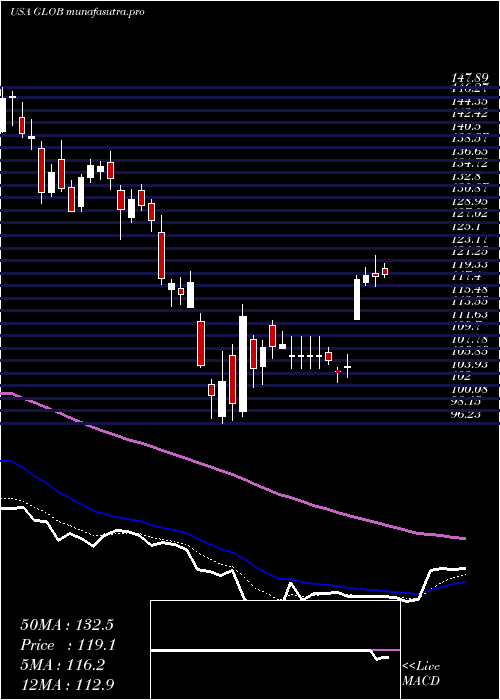Screen dimensions: 500x700
Task: Click the 147.89 price axis label
Action: coord(468,79)
